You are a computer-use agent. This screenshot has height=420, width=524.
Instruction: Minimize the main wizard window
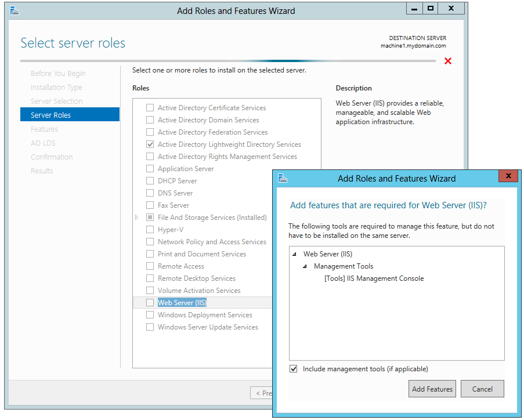[x=413, y=8]
